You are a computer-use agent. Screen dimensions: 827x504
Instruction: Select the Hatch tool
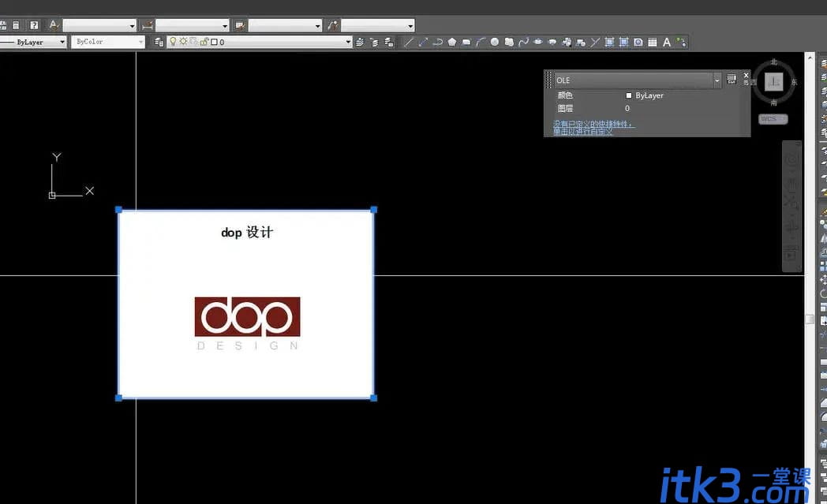point(609,42)
